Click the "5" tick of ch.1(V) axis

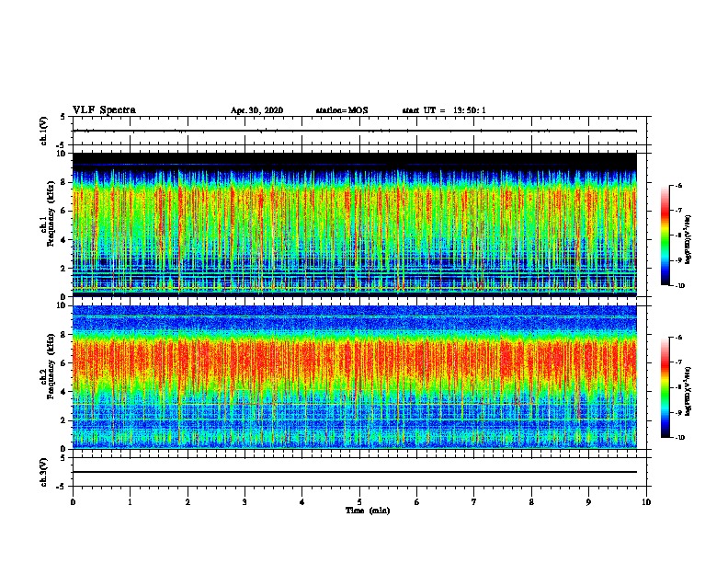click(x=63, y=117)
